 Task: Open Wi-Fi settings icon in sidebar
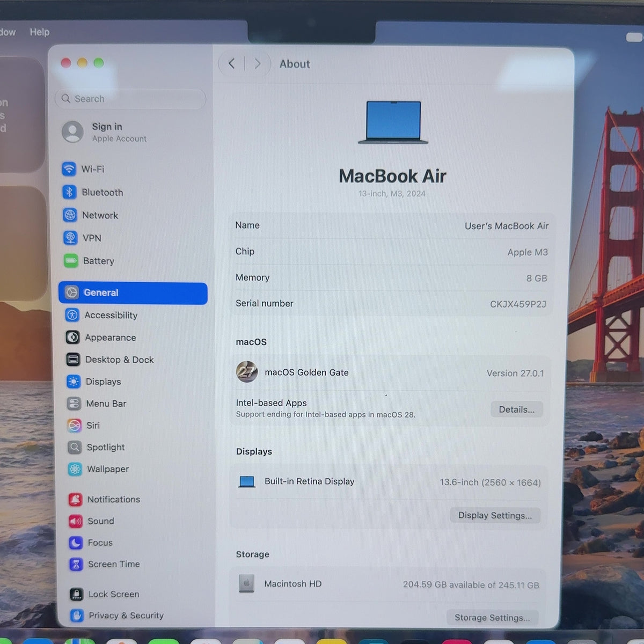pyautogui.click(x=69, y=169)
